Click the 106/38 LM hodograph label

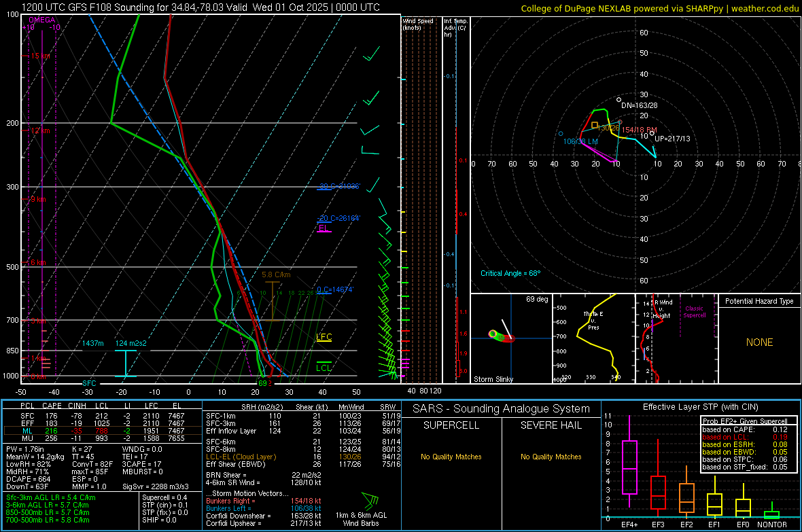580,141
